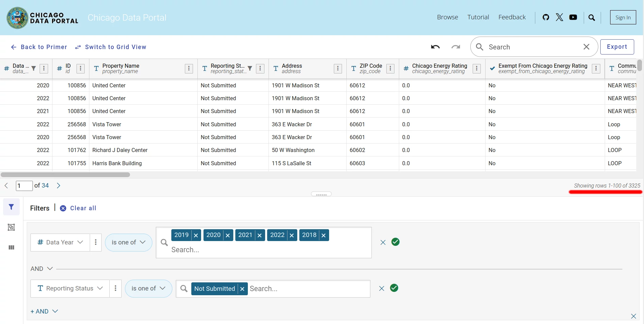Click the columns icon in the left sidebar
The height and width of the screenshot is (324, 644).
point(11,247)
